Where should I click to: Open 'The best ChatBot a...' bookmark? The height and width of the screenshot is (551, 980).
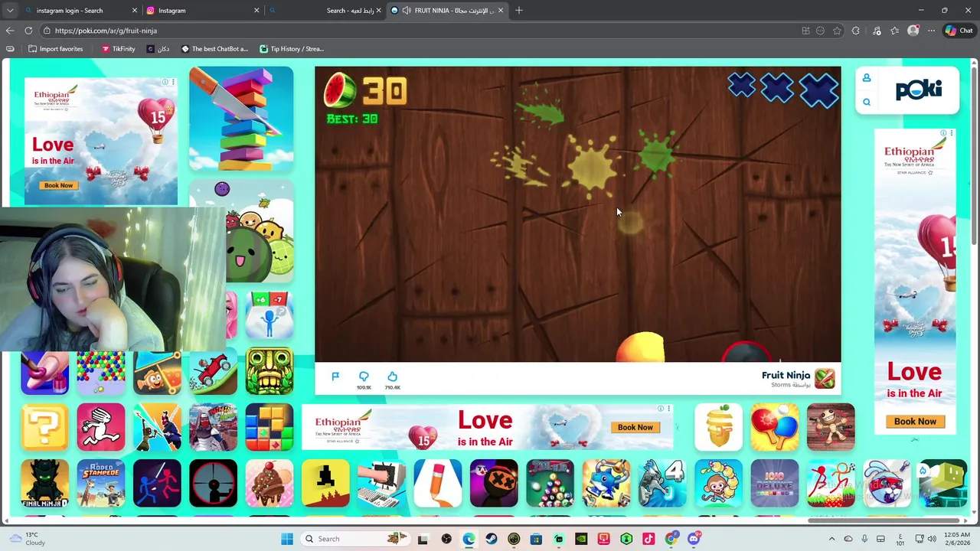point(214,49)
